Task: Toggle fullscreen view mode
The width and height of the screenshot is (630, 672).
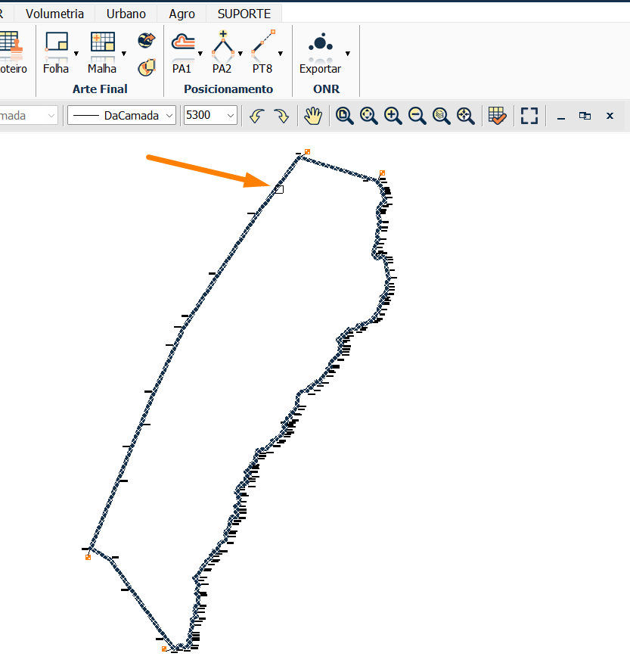Action: tap(529, 116)
